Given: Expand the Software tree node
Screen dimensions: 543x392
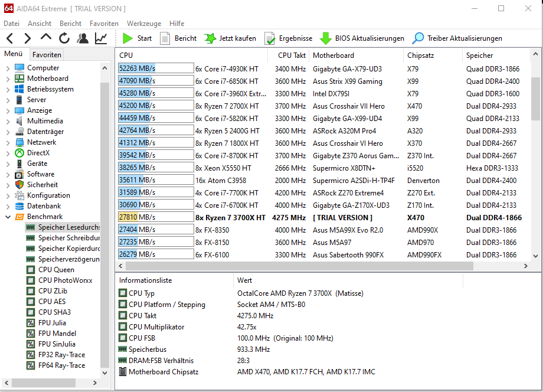Looking at the screenshot, I should coord(8,175).
